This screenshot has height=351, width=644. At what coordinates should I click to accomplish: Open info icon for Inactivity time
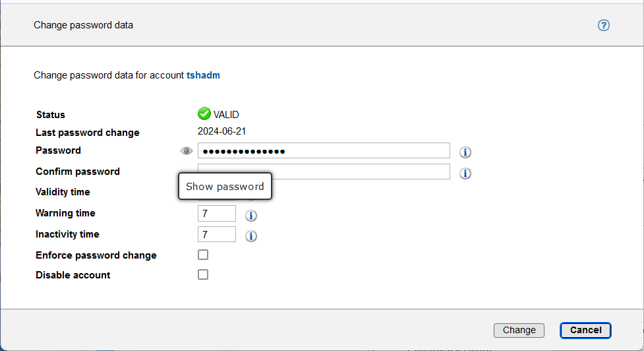[x=251, y=236]
